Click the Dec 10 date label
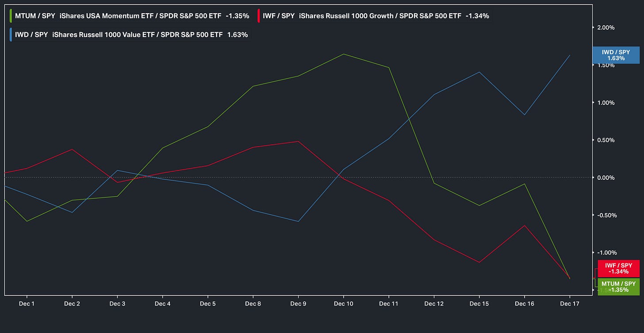Image resolution: width=644 pixels, height=333 pixels. pos(343,304)
